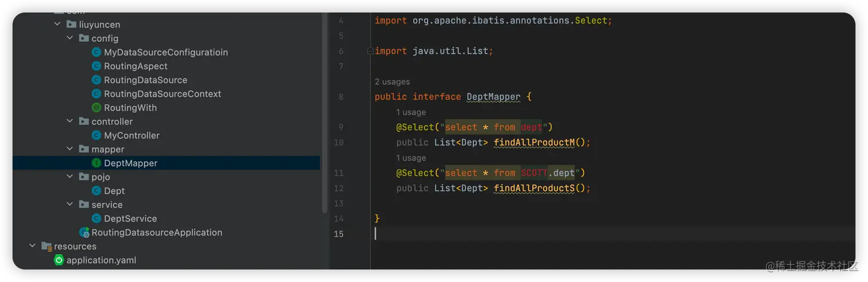Collapse the mapper package
868x282 pixels.
70,149
